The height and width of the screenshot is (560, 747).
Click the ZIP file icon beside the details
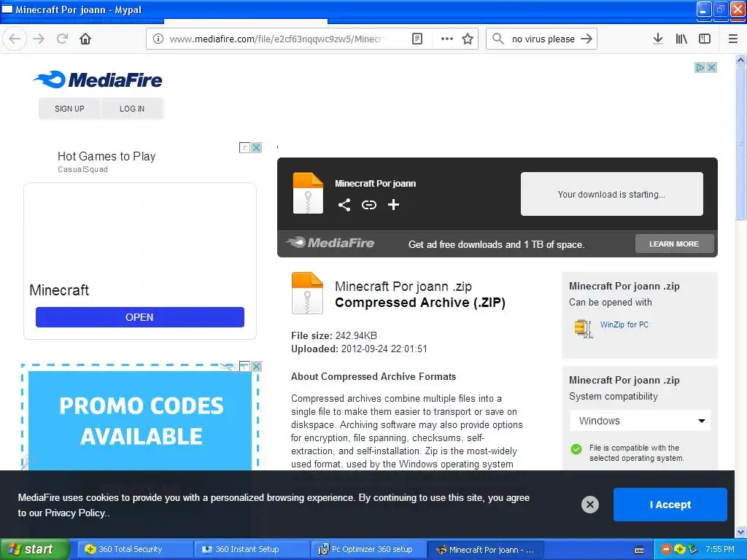pos(307,293)
